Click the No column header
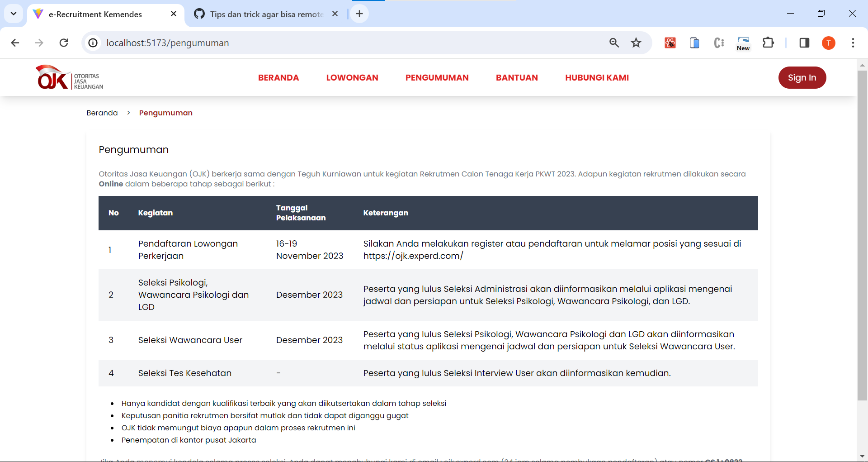 tap(113, 213)
